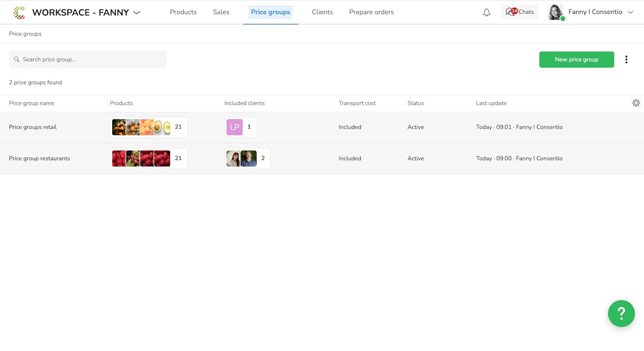
Task: Switch to the Sales tab
Action: tap(221, 12)
